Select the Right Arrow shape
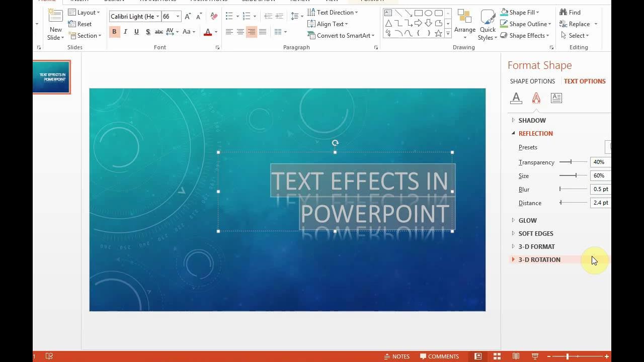This screenshot has width=644, height=362. point(418,23)
